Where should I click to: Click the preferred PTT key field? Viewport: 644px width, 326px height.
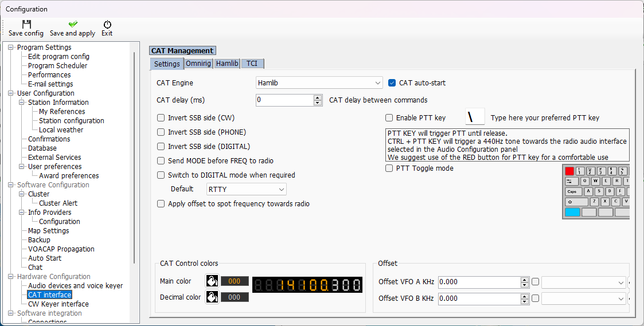[x=475, y=117]
